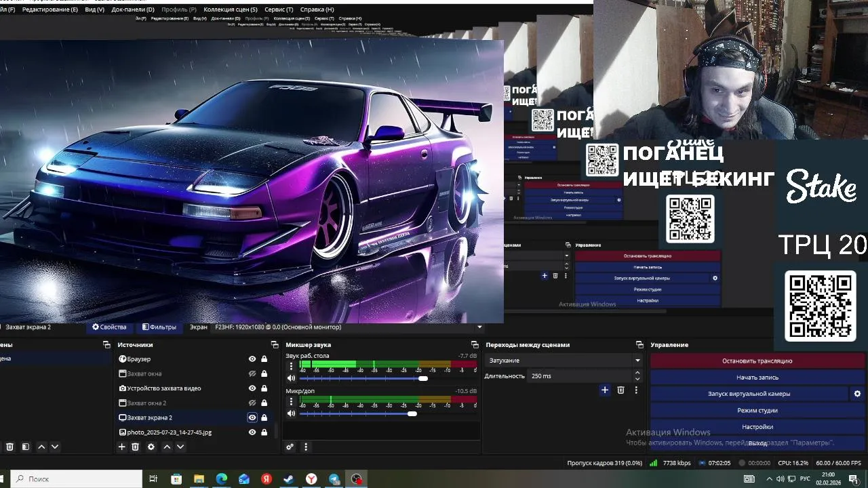Image resolution: width=868 pixels, height=488 pixels.
Task: Open Сервис menu
Action: 279,9
